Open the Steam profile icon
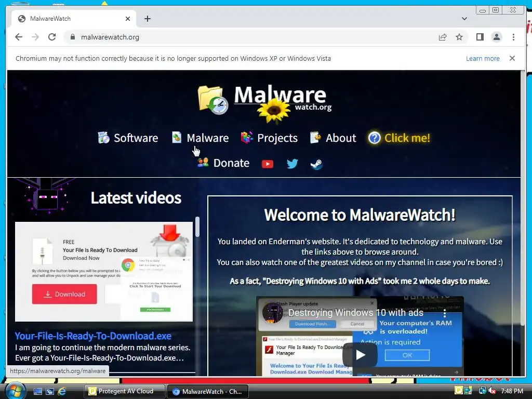This screenshot has height=399, width=532. [x=316, y=164]
